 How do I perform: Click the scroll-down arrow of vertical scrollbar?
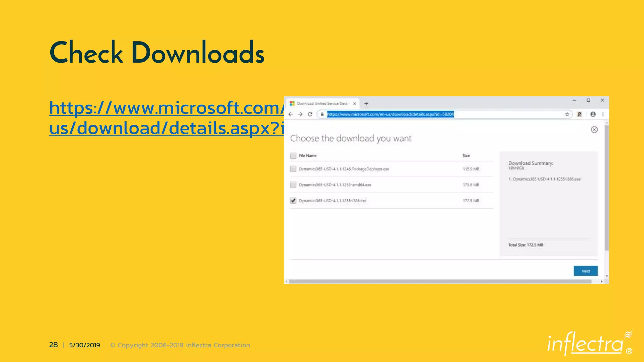[607, 276]
